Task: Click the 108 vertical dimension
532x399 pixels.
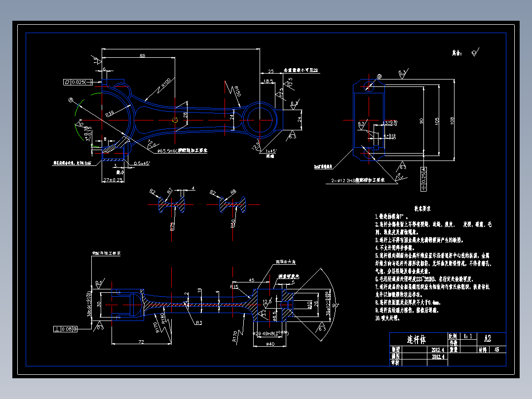Action: tap(452, 121)
